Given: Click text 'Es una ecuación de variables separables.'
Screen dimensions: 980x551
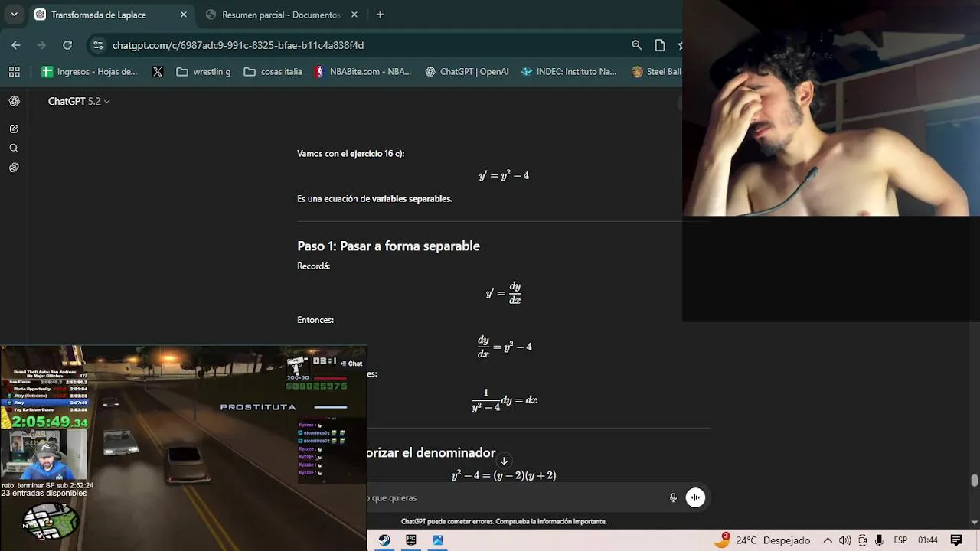Looking at the screenshot, I should 374,198.
